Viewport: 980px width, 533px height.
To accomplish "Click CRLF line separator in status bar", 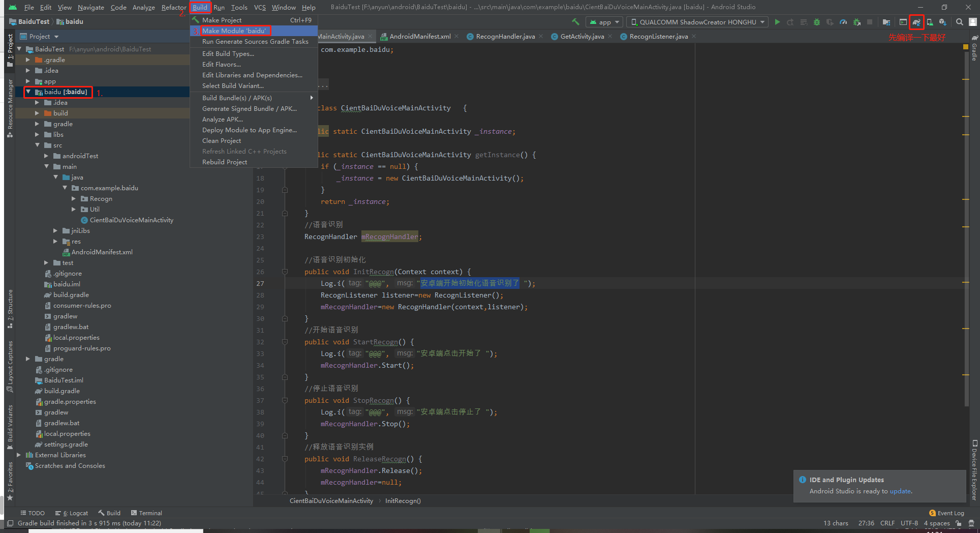I will point(887,523).
